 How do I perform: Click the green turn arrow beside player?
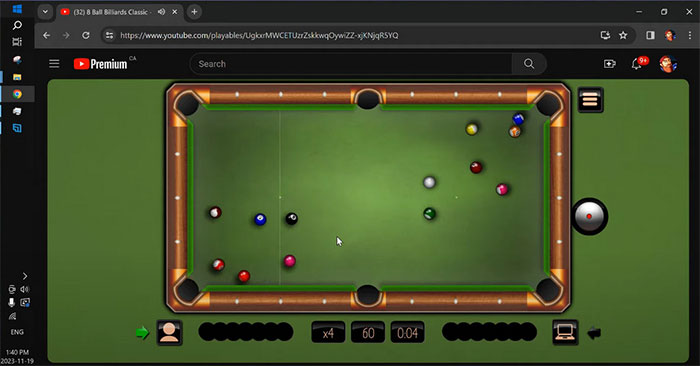pos(142,333)
